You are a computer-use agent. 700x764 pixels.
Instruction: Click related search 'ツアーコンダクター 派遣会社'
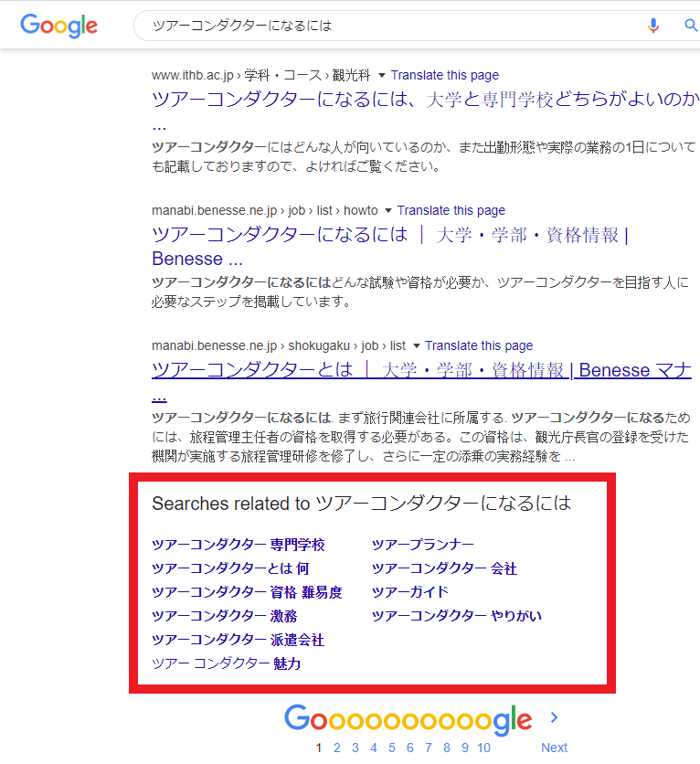coord(239,641)
